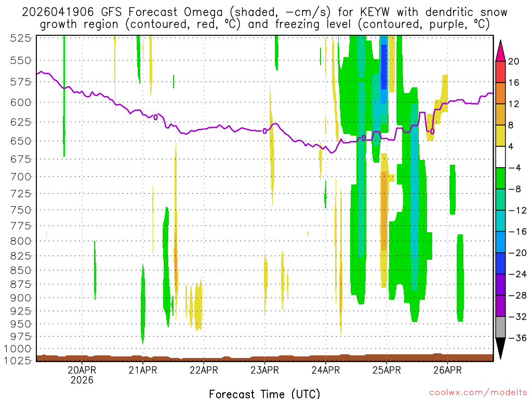Choose the cyan -12-to--16 colorbar swatch

500,220
